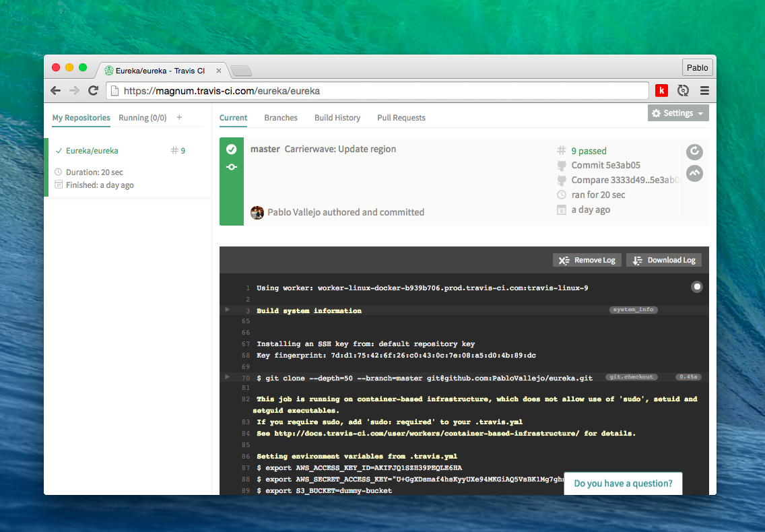Click the address bar URL field

(x=377, y=91)
